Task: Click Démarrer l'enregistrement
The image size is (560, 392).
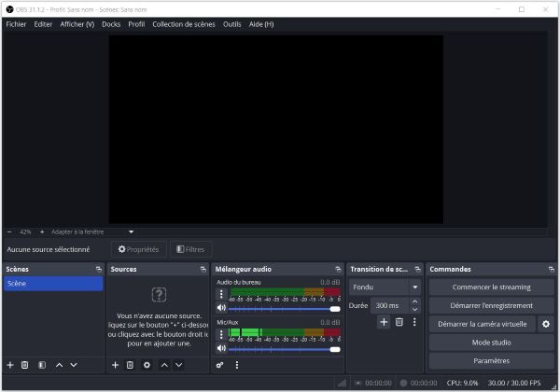Action: pos(492,305)
